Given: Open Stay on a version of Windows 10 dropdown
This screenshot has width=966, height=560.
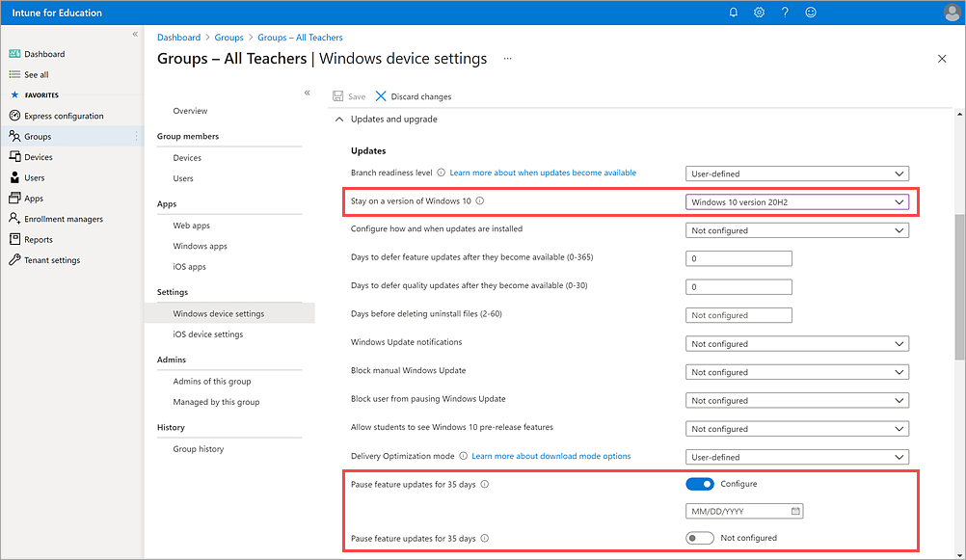Looking at the screenshot, I should pyautogui.click(x=797, y=202).
